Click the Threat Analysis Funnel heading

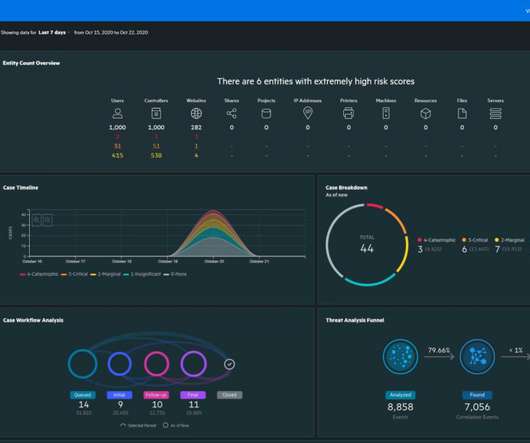point(355,320)
